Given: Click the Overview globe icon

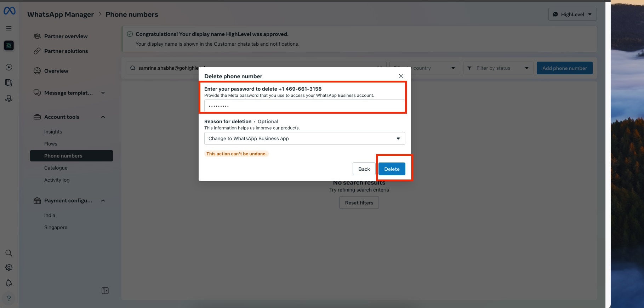Looking at the screenshot, I should (37, 71).
